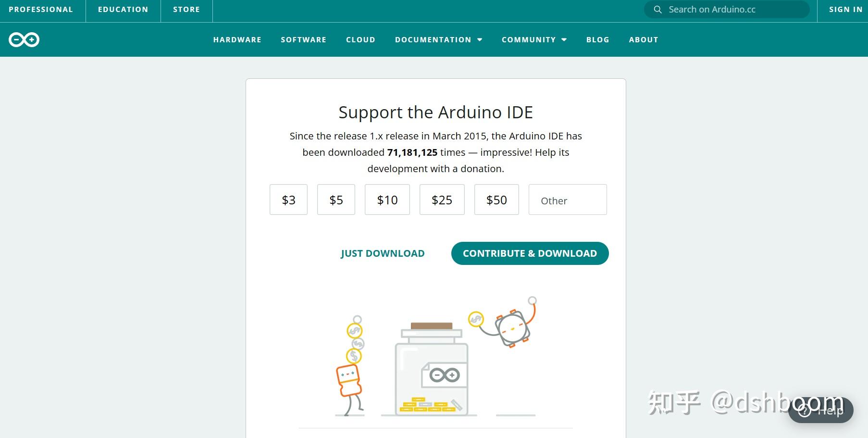The height and width of the screenshot is (438, 868).
Task: Focus the Other amount input field
Action: [x=568, y=200]
